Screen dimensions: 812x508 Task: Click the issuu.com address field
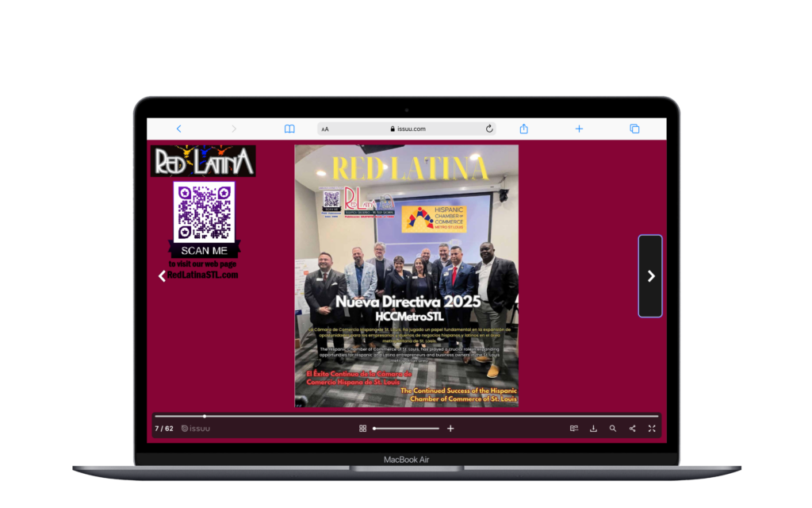click(407, 129)
